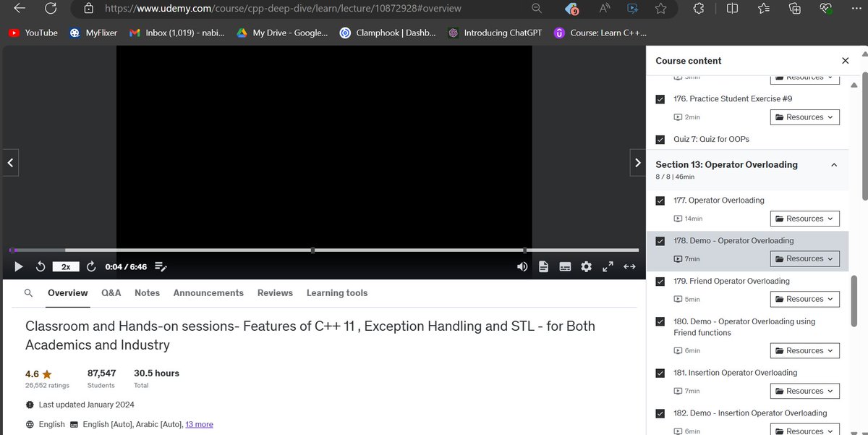
Task: Toggle video captions
Action: (565, 266)
